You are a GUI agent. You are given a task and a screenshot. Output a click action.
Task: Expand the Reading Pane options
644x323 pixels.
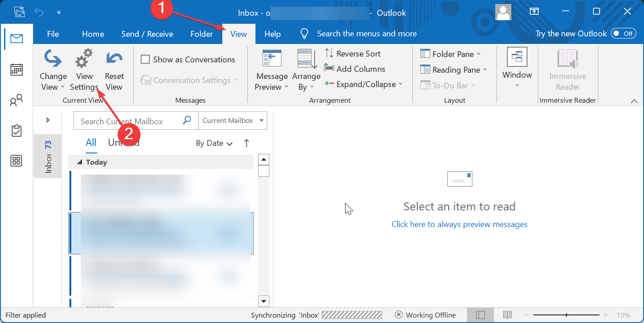pyautogui.click(x=453, y=70)
